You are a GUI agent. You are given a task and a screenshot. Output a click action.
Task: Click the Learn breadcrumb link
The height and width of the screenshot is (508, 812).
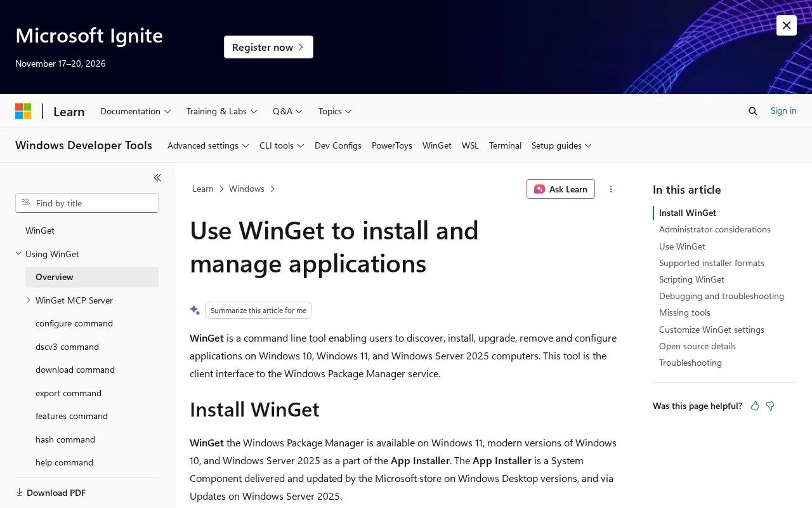pos(203,189)
